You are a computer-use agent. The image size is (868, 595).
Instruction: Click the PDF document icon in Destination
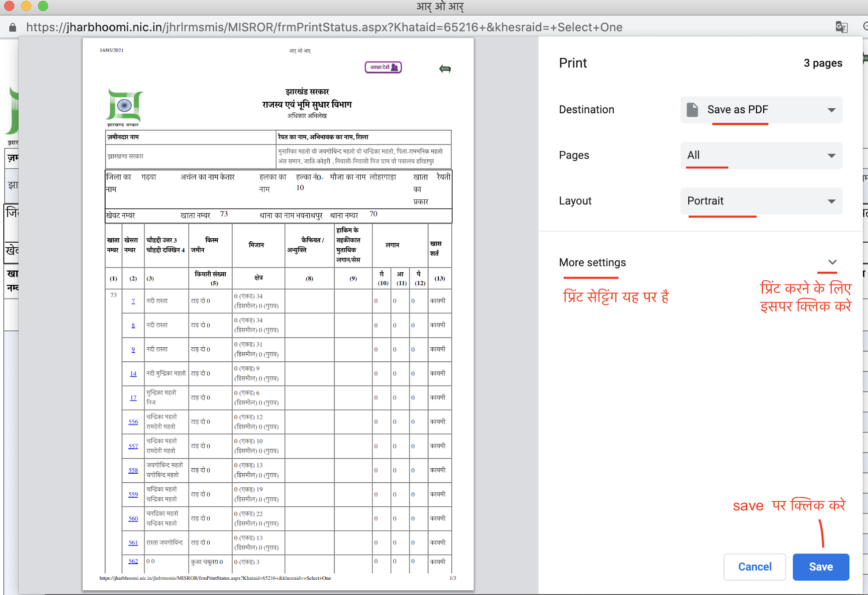(x=693, y=109)
